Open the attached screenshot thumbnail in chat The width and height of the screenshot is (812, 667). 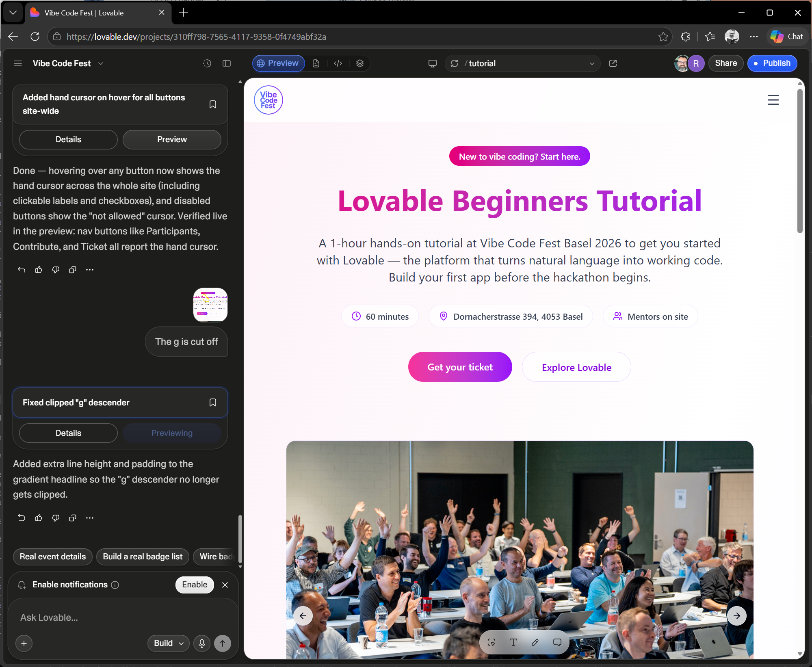[210, 305]
